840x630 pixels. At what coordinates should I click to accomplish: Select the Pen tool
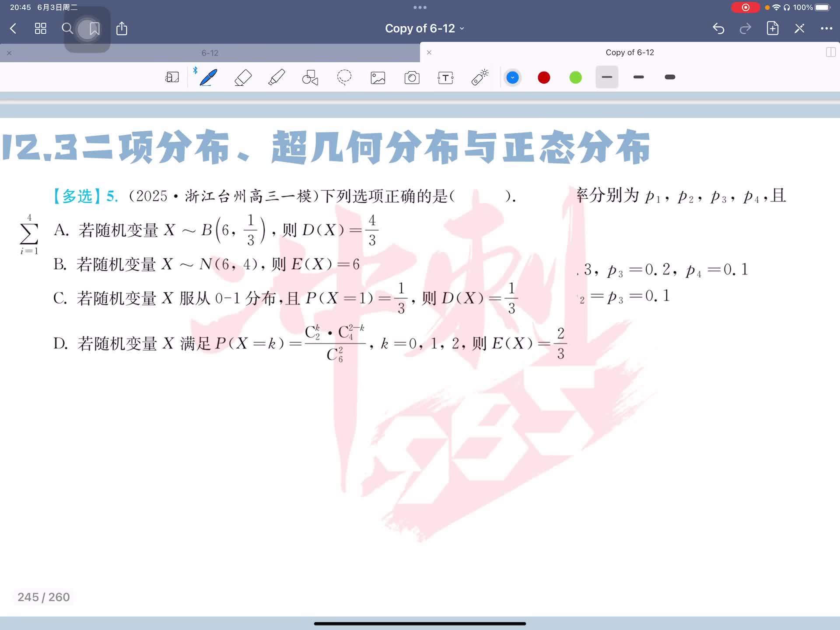pos(209,77)
